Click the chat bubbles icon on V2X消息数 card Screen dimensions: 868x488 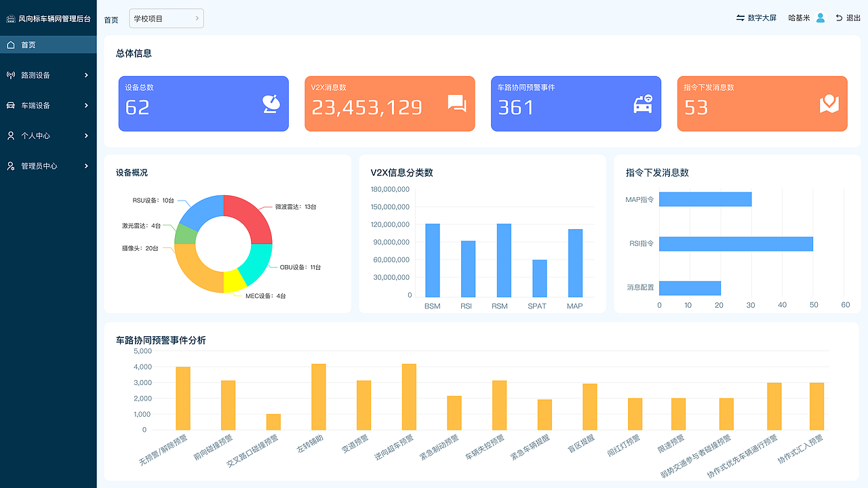[457, 104]
